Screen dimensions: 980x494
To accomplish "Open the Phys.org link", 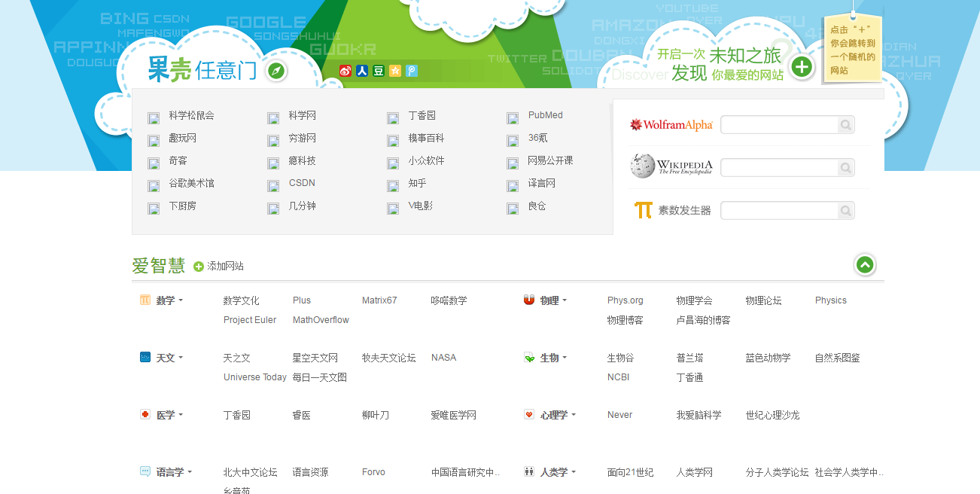I will (625, 300).
